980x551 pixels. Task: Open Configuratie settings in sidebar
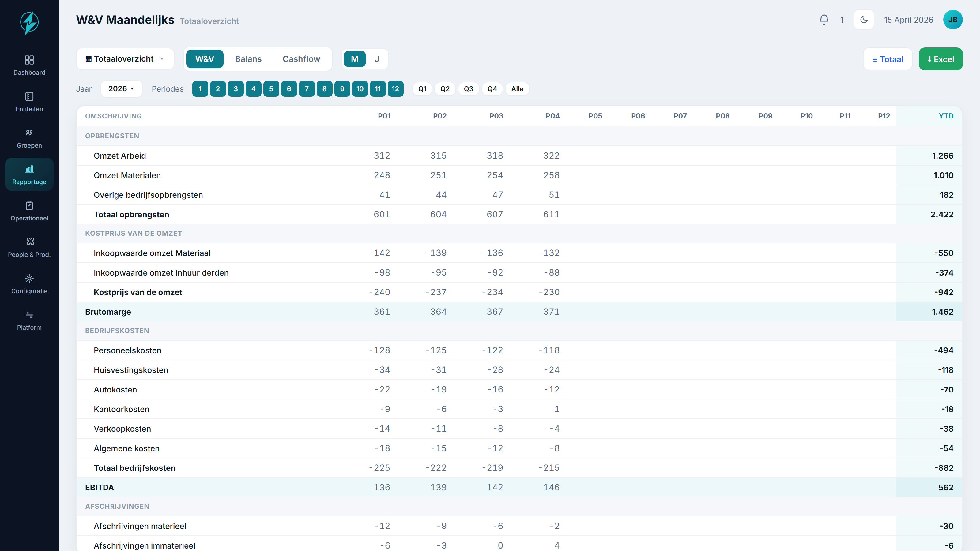point(29,284)
